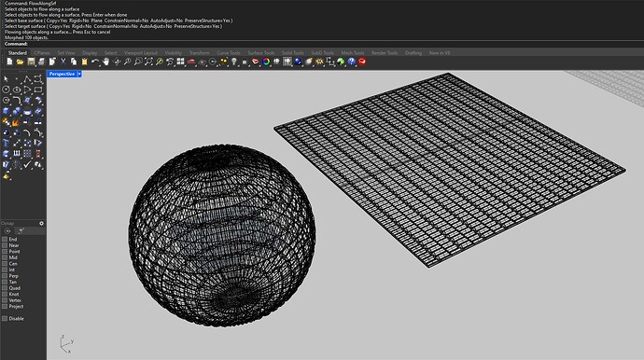Open the Osnap panel gear settings
Image resolution: width=644 pixels, height=360 pixels.
click(41, 223)
